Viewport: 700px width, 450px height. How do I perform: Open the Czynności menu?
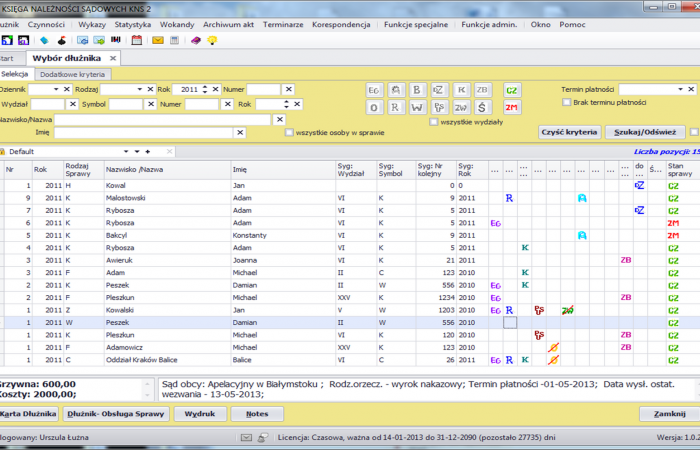pos(46,25)
